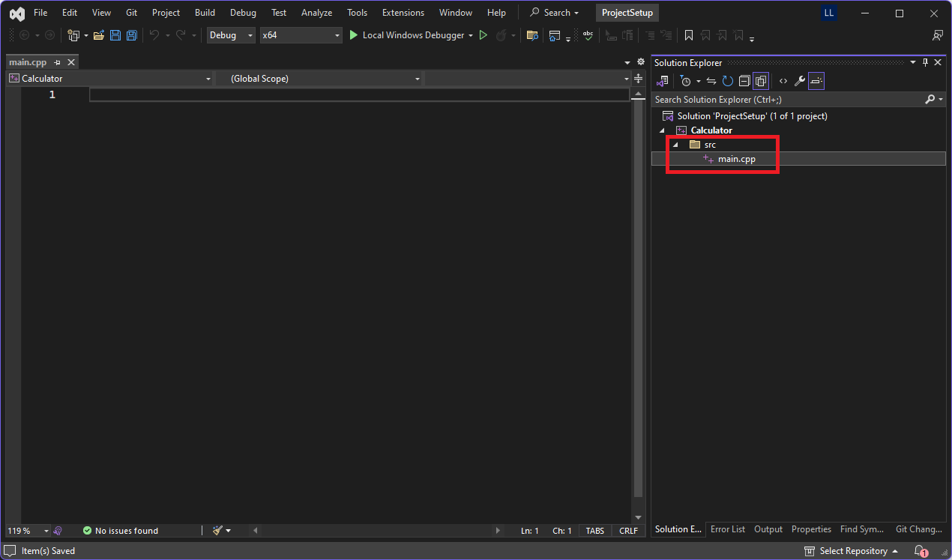Switch views icon in Solution Explorer toolbar
The height and width of the screenshot is (560, 952).
coord(663,81)
